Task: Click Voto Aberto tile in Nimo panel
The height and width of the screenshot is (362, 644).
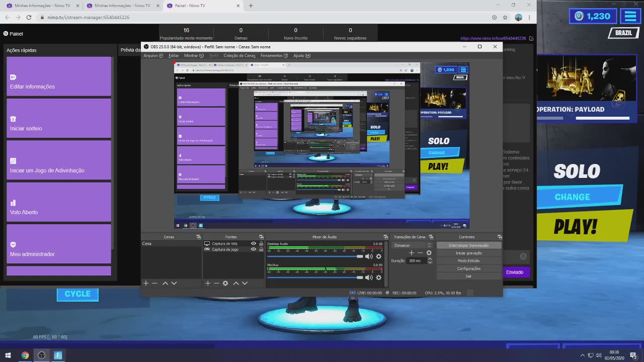Action: pos(59,202)
